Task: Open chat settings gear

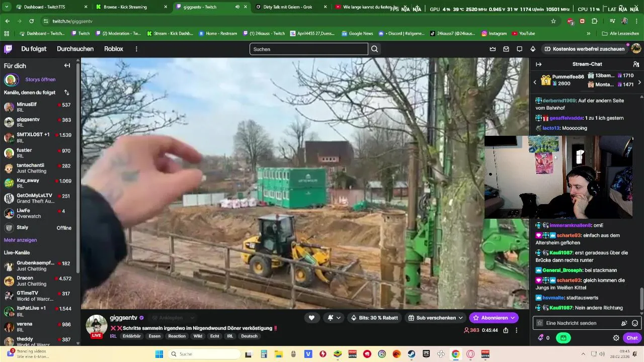Action: pos(616,338)
